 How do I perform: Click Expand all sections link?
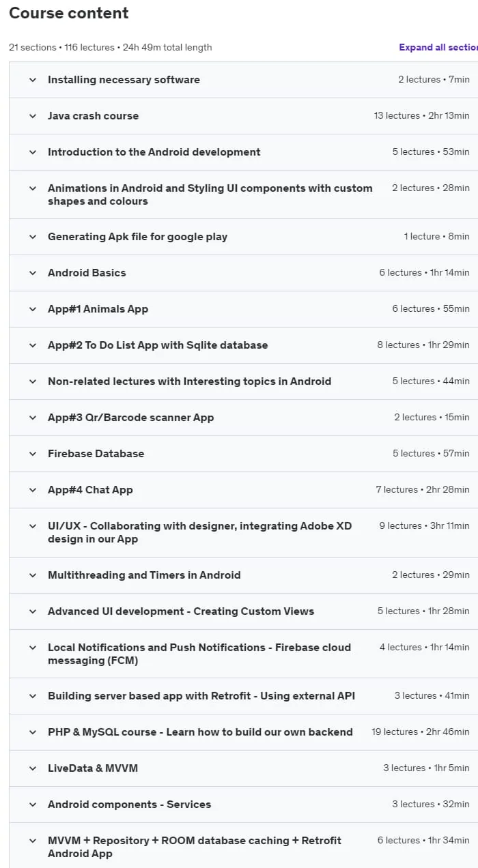[x=438, y=47]
